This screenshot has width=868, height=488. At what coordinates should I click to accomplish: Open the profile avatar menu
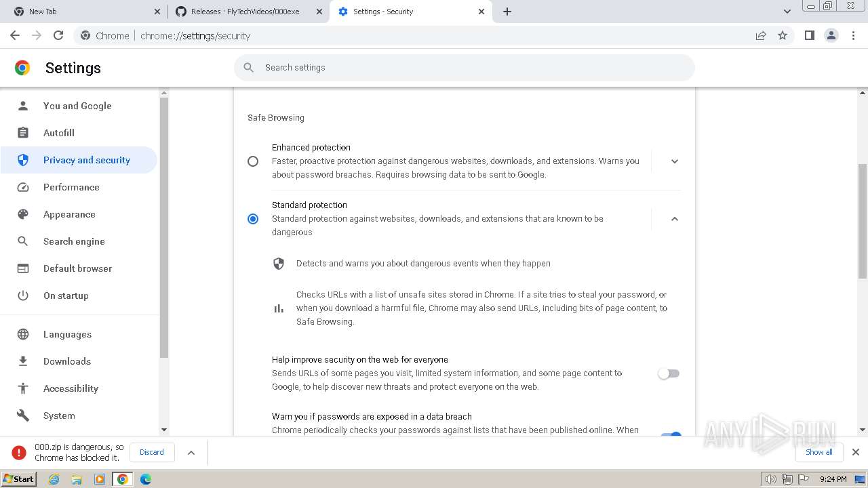coord(831,35)
